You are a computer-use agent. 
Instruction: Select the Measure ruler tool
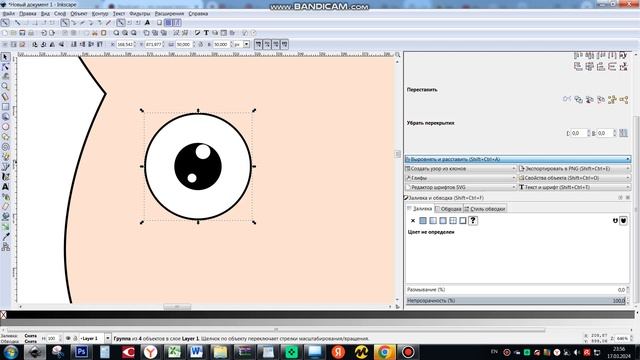point(5,97)
